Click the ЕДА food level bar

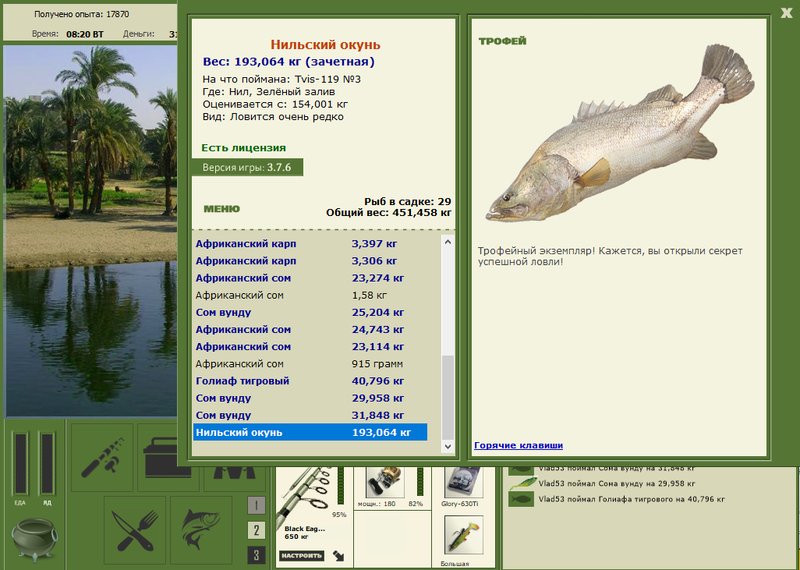[20, 464]
